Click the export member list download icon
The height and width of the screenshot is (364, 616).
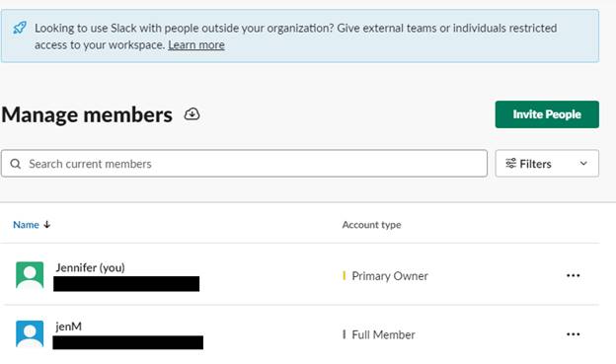pos(192,114)
